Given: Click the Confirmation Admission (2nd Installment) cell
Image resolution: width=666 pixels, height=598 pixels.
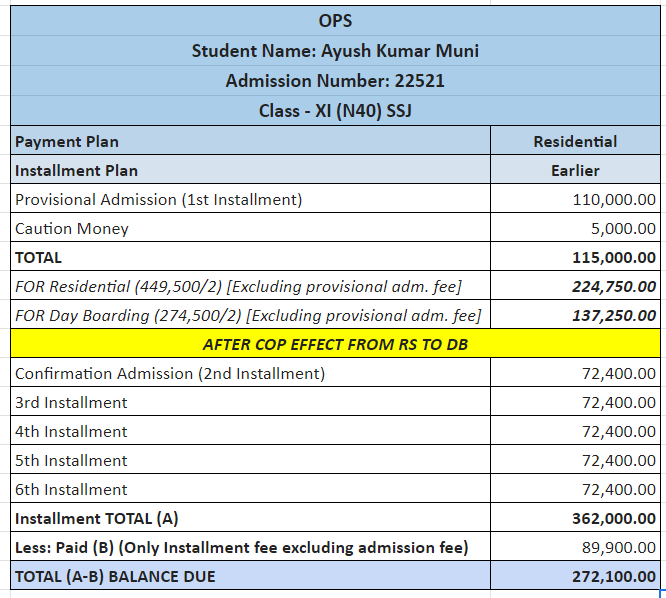Looking at the screenshot, I should (x=250, y=373).
